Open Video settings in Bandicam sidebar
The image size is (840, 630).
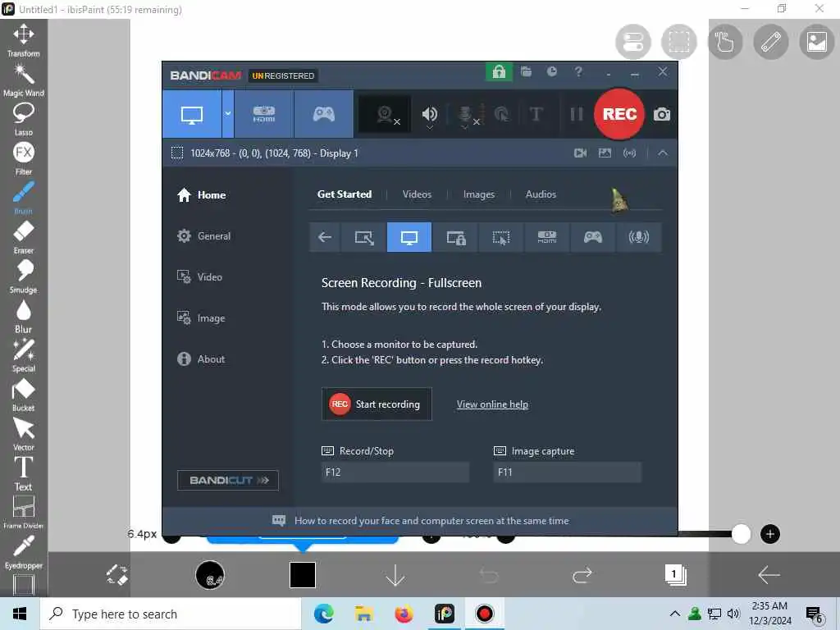[x=199, y=277]
